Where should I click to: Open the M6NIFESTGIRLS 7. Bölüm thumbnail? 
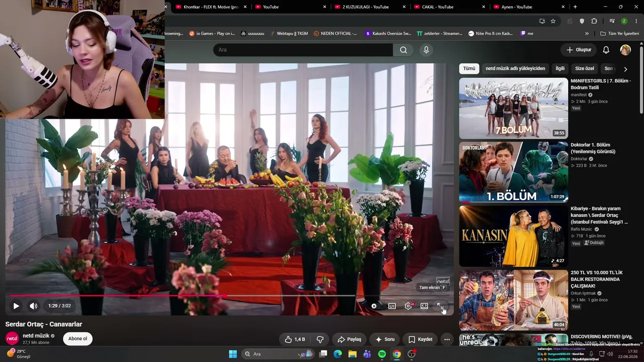514,108
